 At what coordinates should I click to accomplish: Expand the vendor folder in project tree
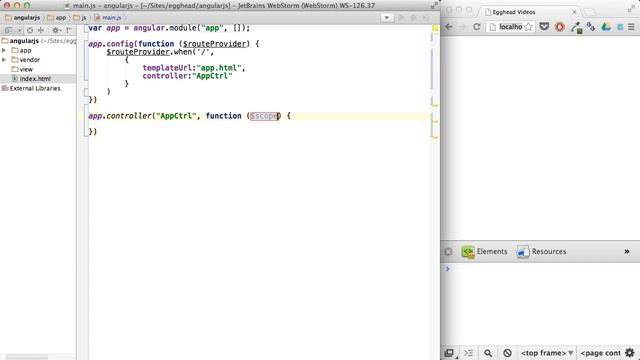(x=4, y=60)
